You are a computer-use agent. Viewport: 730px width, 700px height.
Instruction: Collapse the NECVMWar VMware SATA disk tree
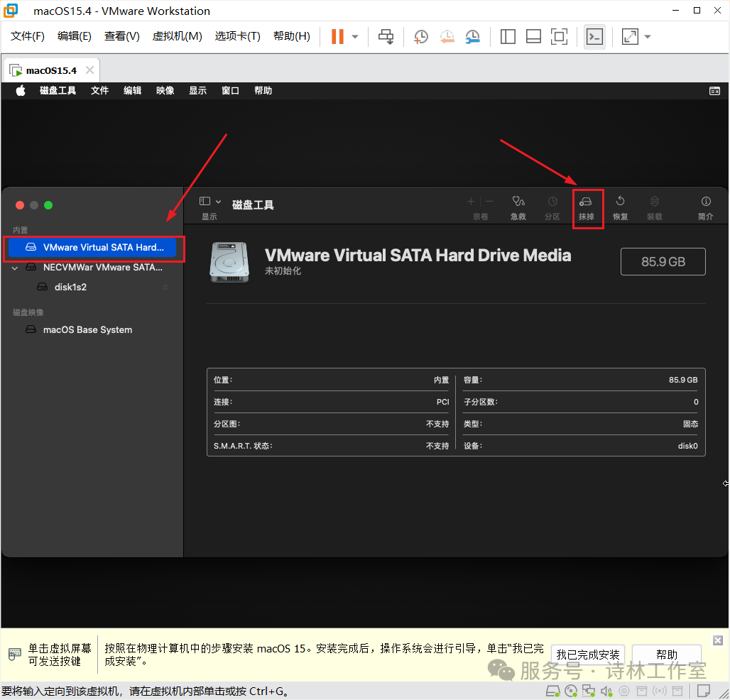click(x=14, y=268)
